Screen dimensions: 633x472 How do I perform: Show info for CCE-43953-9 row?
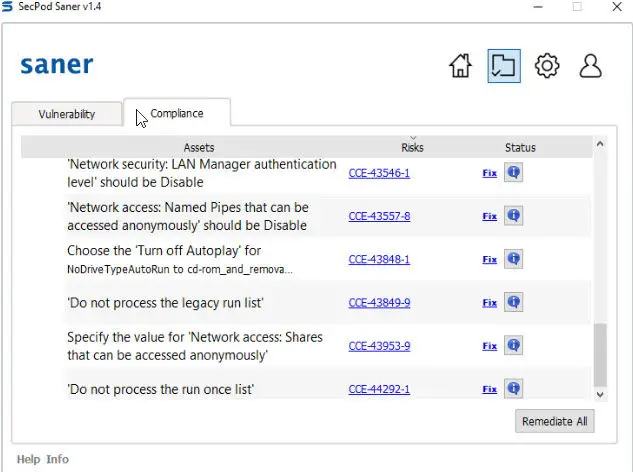(x=514, y=345)
